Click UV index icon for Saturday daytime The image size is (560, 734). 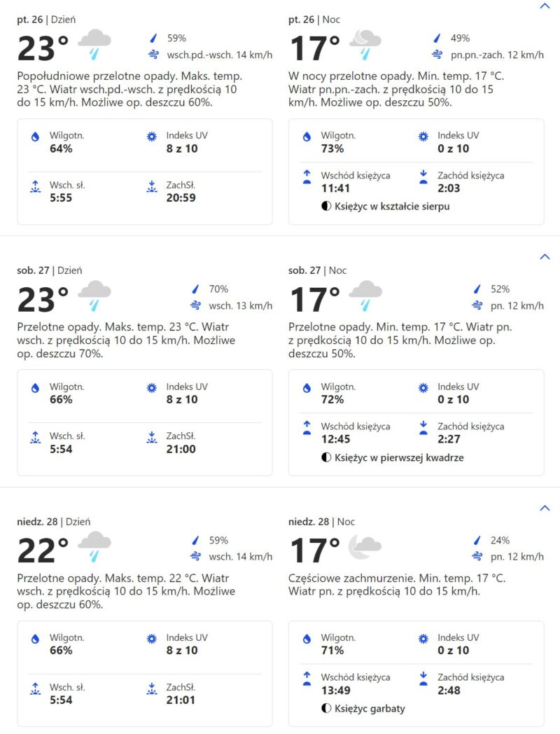[152, 388]
